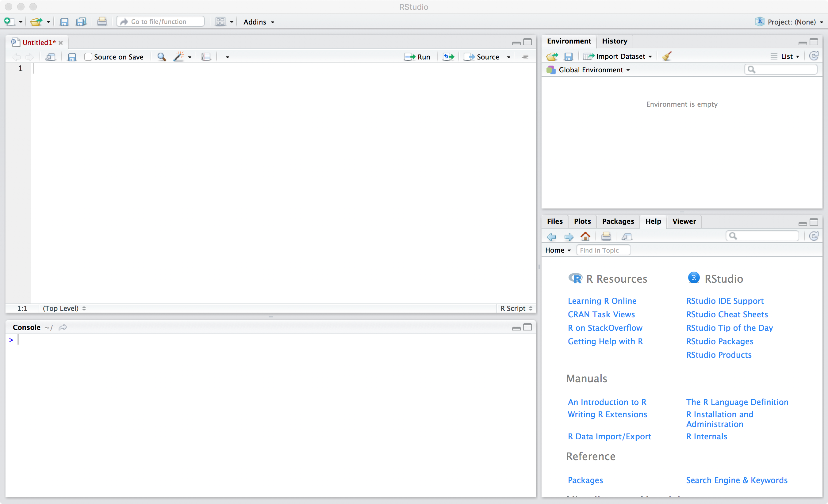Open New File dropdown arrow
Image resolution: width=828 pixels, height=504 pixels.
click(21, 22)
